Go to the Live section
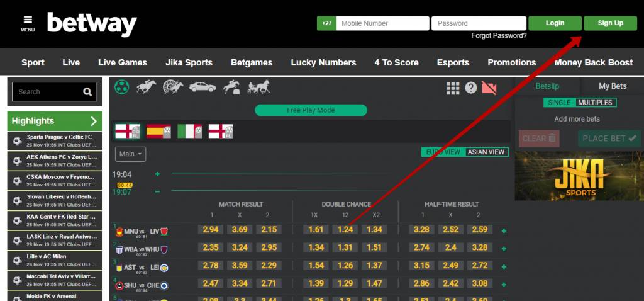 point(71,62)
